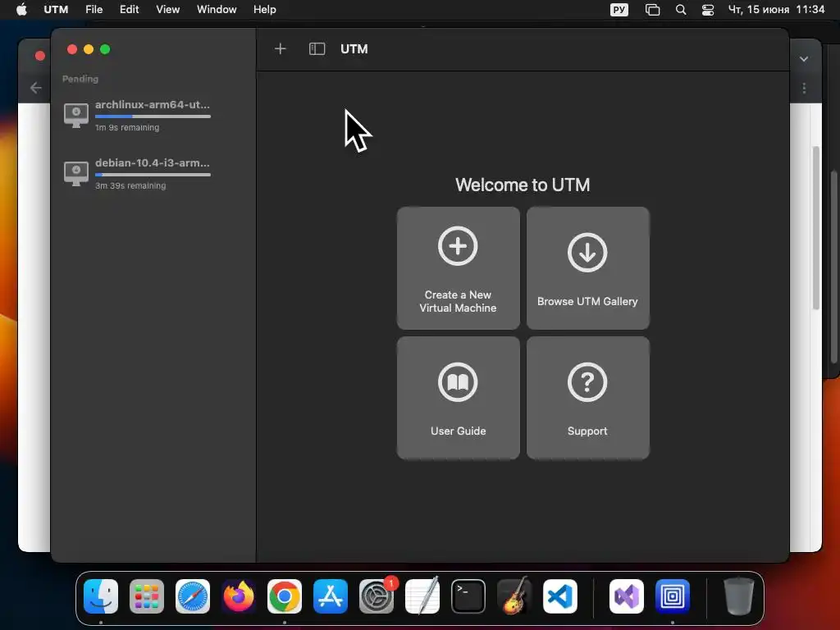Open Launchpad from the Dock
Screen dimensions: 840x630
147,596
